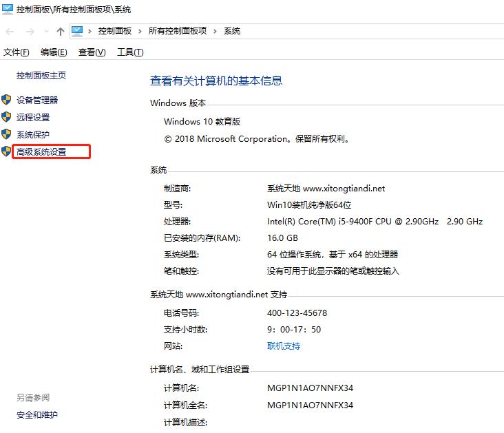Click phone number 400-123-45678
504x433 pixels.
pyautogui.click(x=297, y=313)
